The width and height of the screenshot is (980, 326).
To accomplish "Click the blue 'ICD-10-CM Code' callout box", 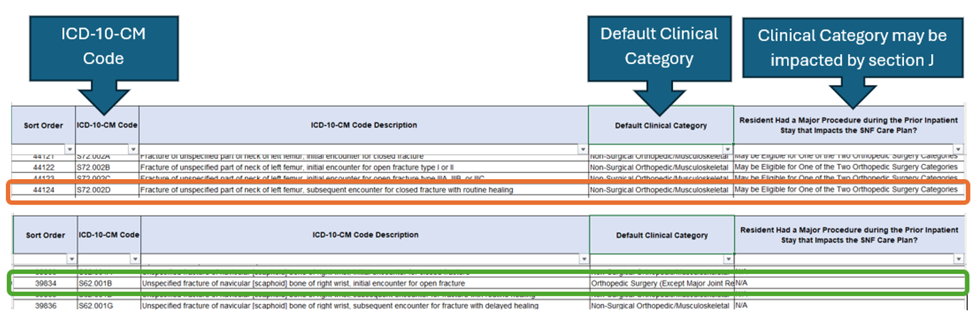I will click(x=103, y=47).
